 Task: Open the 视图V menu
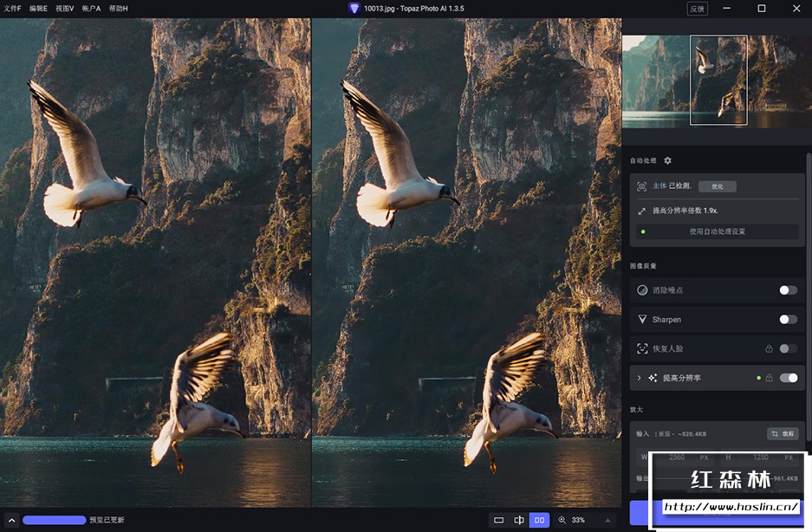[x=64, y=8]
